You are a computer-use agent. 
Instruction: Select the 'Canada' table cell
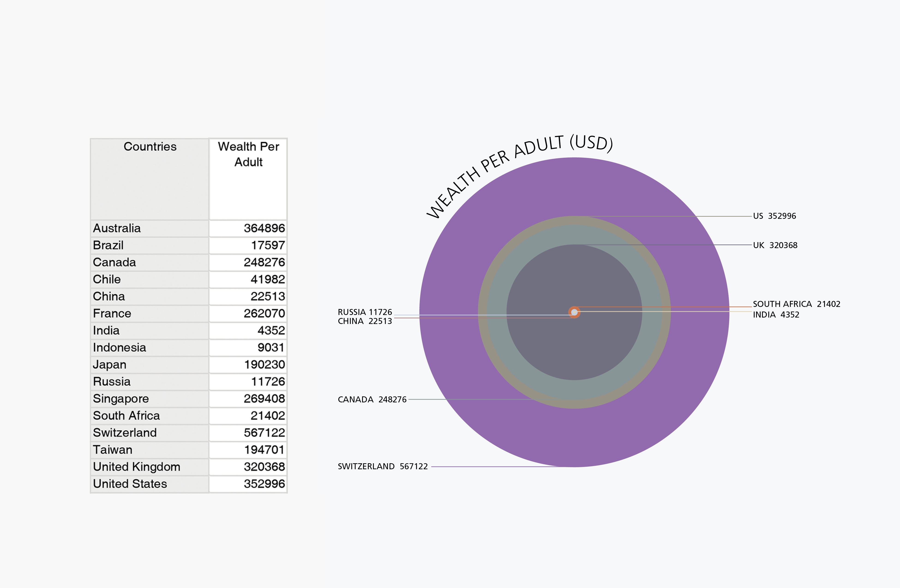click(150, 263)
